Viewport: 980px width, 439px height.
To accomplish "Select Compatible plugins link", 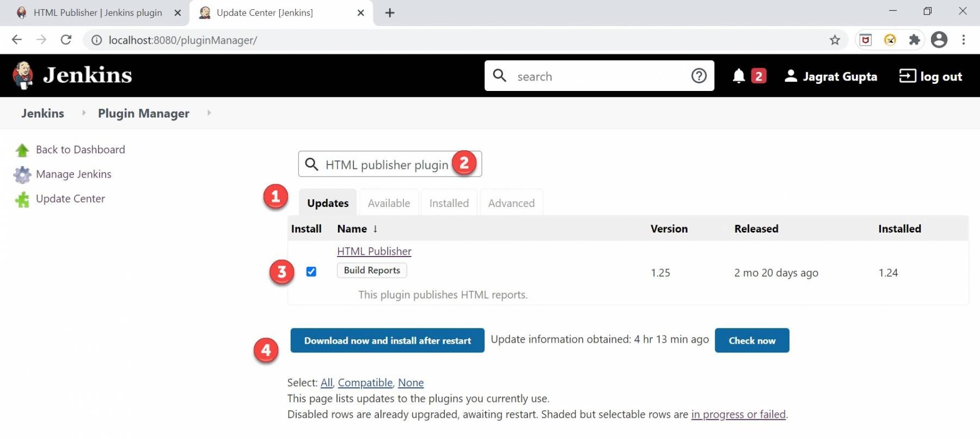I will tap(365, 382).
